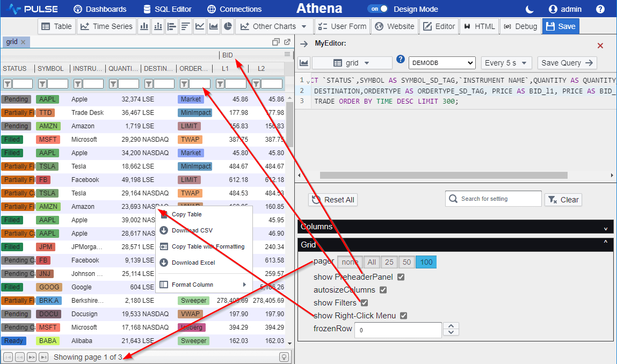Set pager to 100
The width and height of the screenshot is (617, 364).
tap(426, 262)
